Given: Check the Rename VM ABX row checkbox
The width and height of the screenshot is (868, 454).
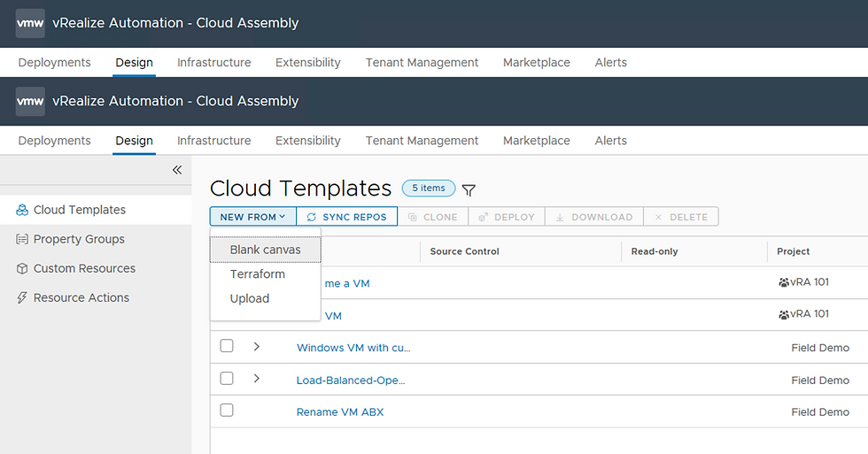Looking at the screenshot, I should click(x=227, y=411).
